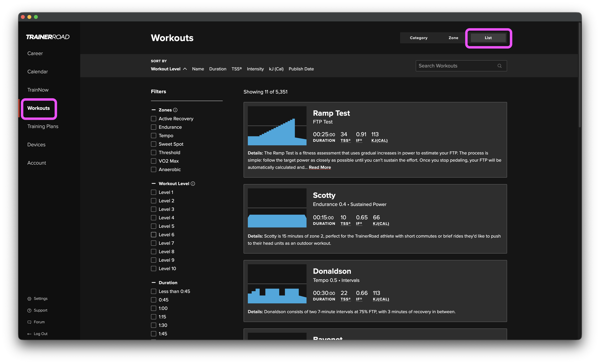Click the Log Out arrow icon
Image resolution: width=600 pixels, height=364 pixels.
point(30,334)
